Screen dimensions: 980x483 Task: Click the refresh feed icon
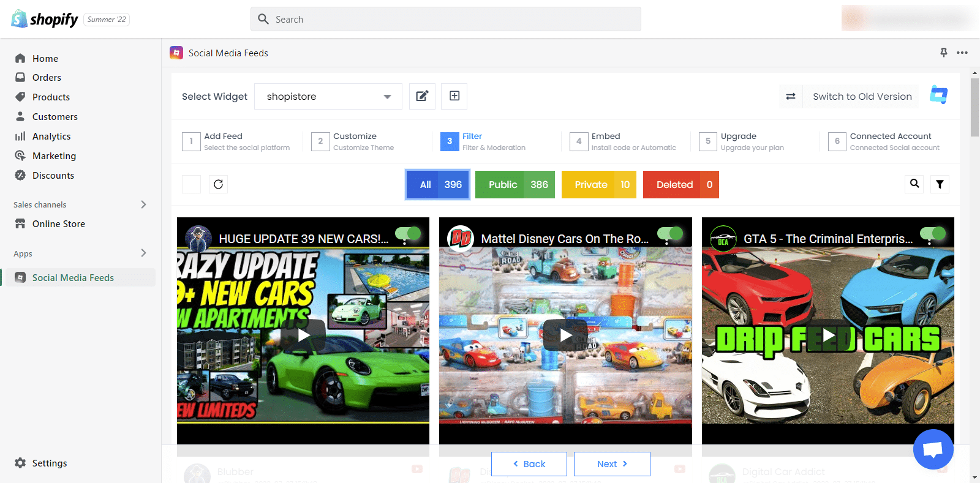tap(219, 184)
